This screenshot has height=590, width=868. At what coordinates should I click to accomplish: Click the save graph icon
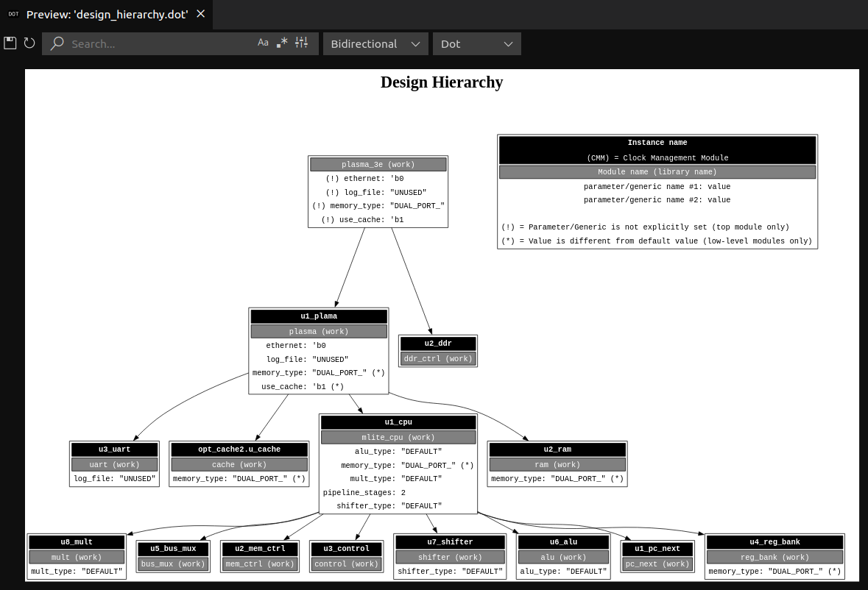click(10, 43)
